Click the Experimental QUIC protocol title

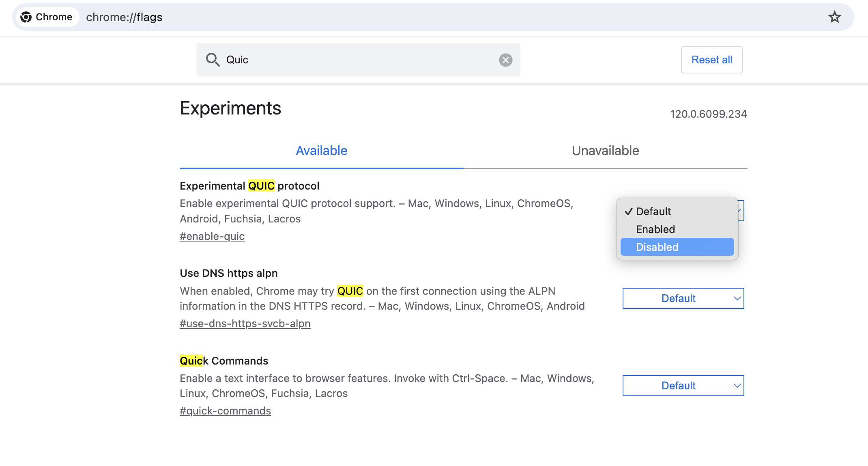(249, 186)
